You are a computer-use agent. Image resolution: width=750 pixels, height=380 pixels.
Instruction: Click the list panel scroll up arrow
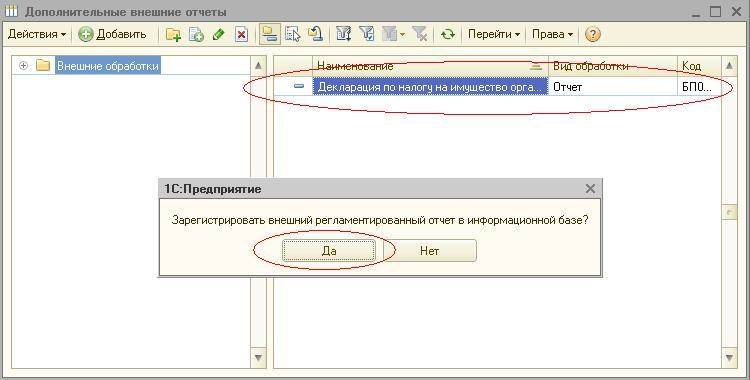729,66
